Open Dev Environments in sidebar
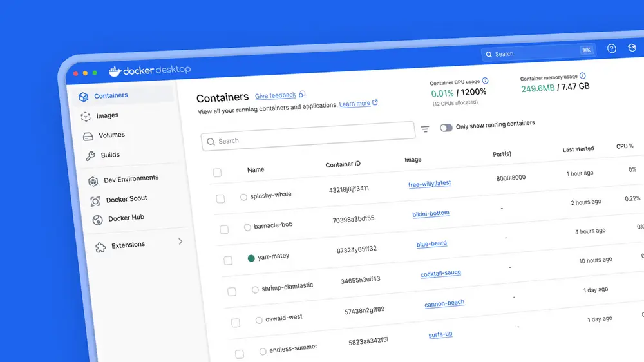This screenshot has height=362, width=644. click(x=131, y=178)
